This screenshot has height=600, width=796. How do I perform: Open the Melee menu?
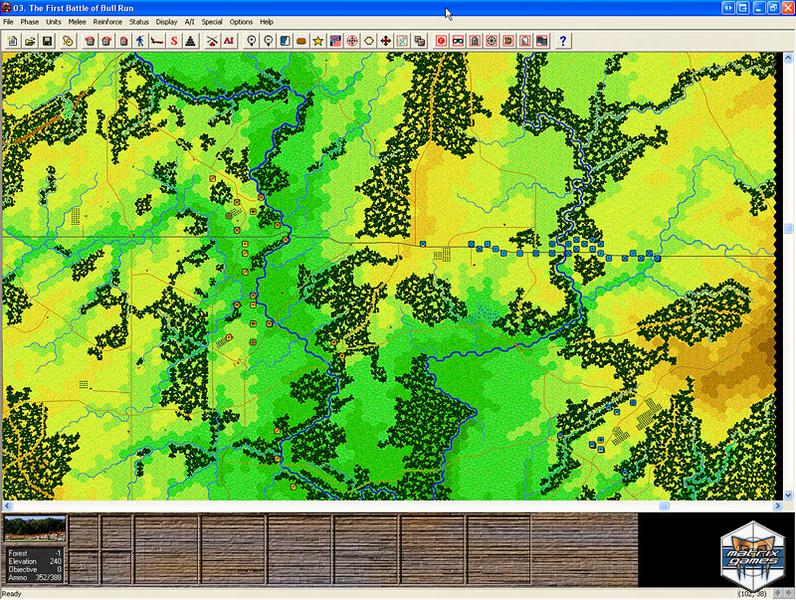(x=76, y=21)
